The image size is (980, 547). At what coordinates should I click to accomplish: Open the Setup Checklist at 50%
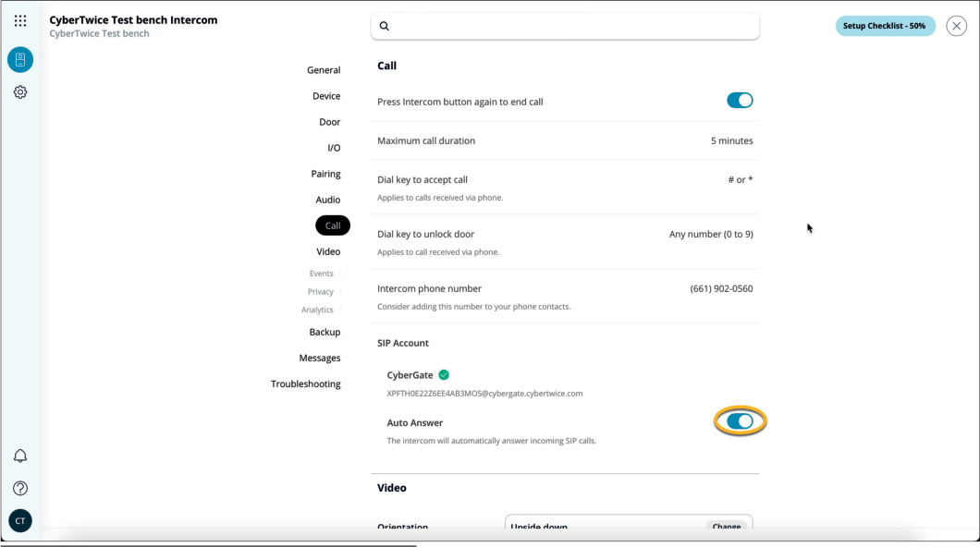(885, 26)
